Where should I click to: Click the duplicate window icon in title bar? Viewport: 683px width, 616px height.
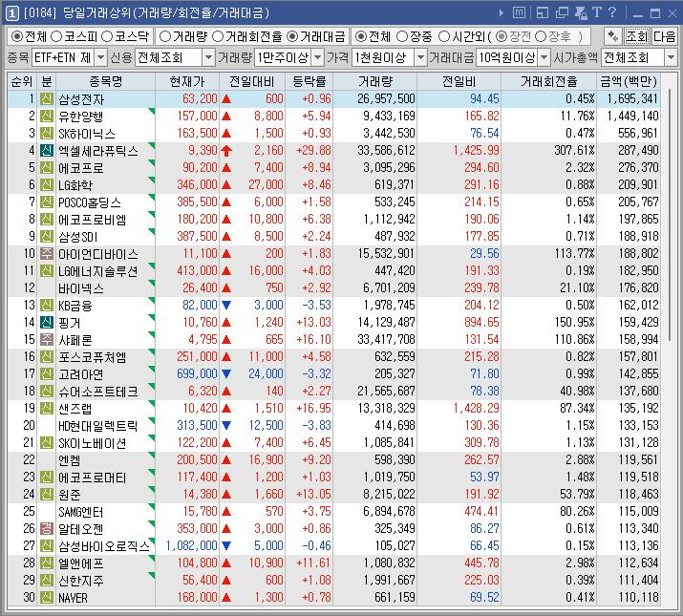coord(562,13)
